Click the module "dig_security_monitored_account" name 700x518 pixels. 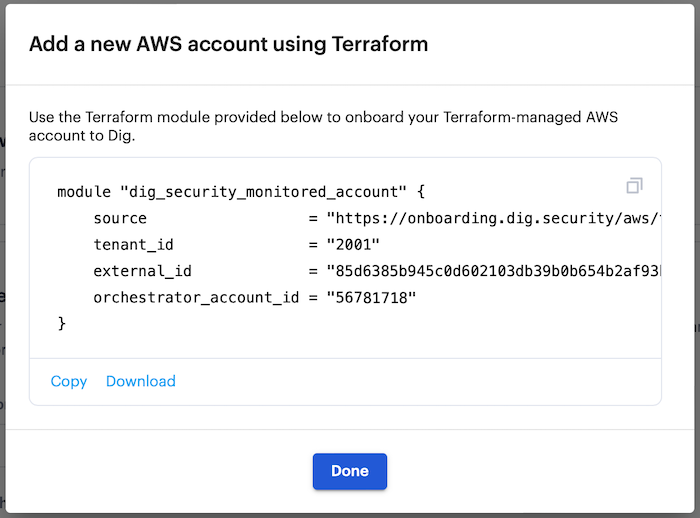[x=263, y=192]
